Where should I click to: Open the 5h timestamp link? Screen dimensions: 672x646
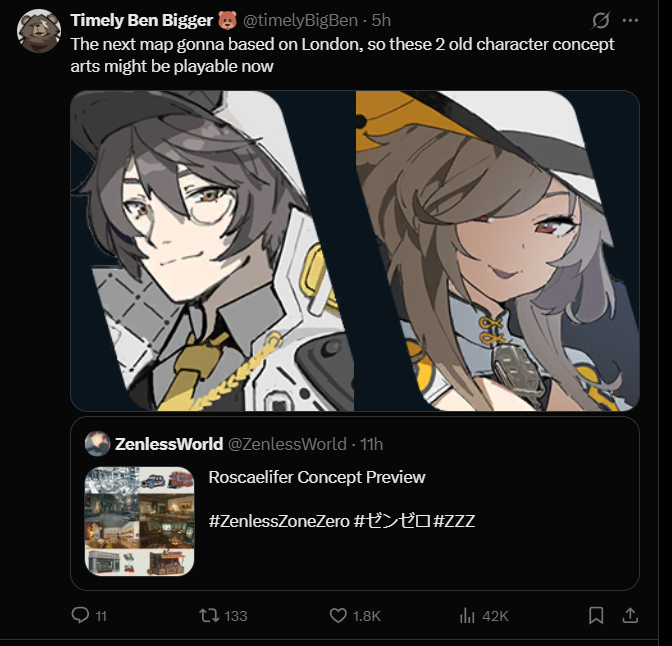point(381,20)
